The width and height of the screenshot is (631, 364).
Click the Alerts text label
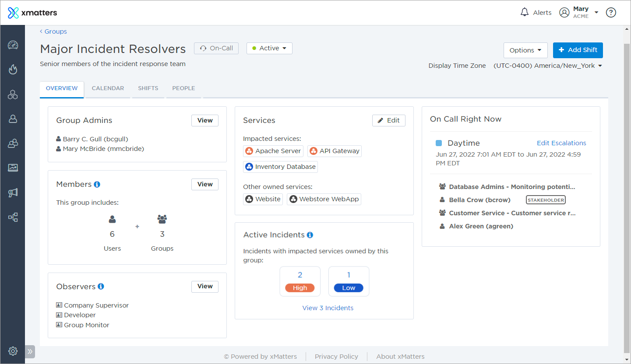pyautogui.click(x=542, y=13)
